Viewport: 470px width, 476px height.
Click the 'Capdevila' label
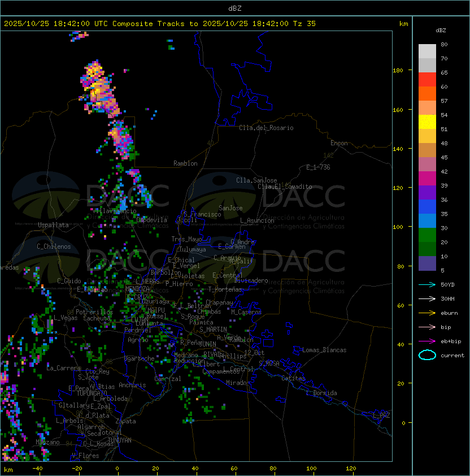pyautogui.click(x=151, y=220)
